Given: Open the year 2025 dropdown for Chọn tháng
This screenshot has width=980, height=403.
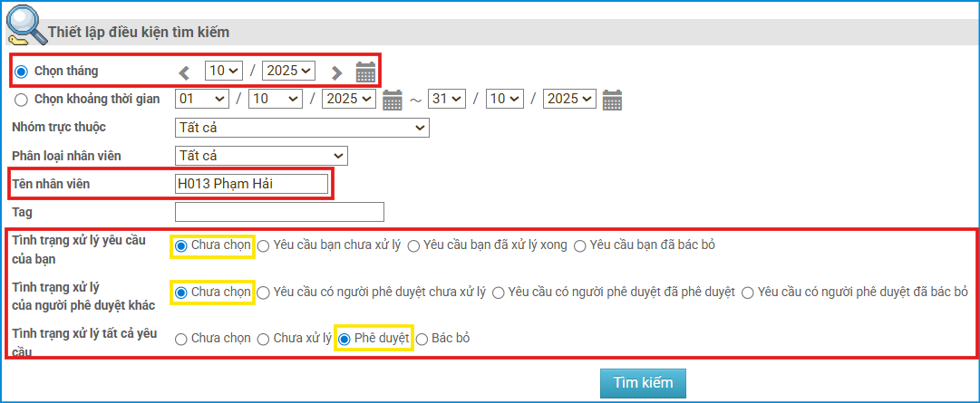Looking at the screenshot, I should [288, 71].
